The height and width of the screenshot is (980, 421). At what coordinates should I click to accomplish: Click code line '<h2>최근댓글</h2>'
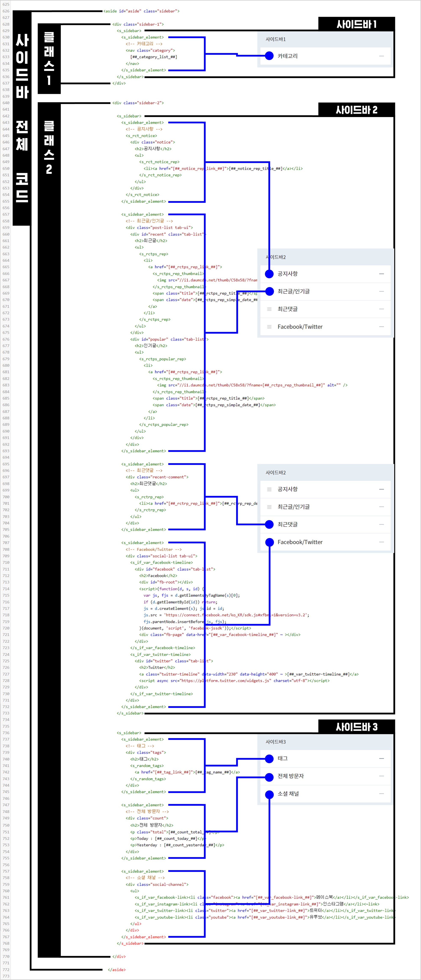point(149,484)
